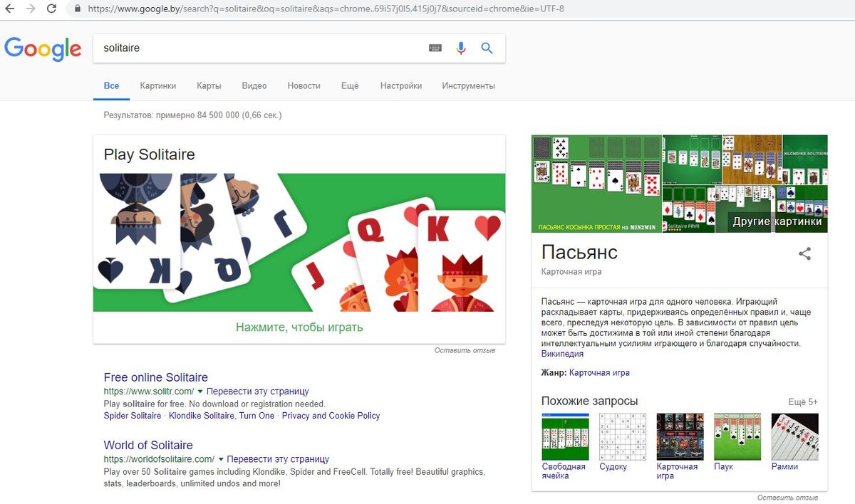
Task: Open the Карты tab
Action: coord(209,85)
